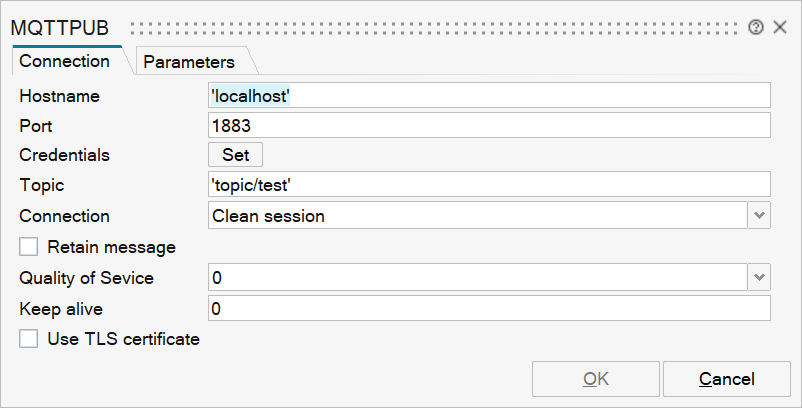Click the Clean session combo box
802x408 pixels.
pos(477,215)
